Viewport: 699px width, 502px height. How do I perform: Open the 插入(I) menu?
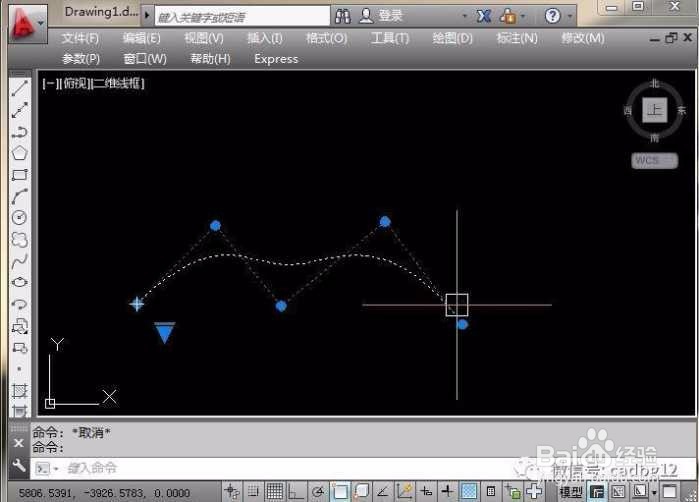pyautogui.click(x=265, y=38)
